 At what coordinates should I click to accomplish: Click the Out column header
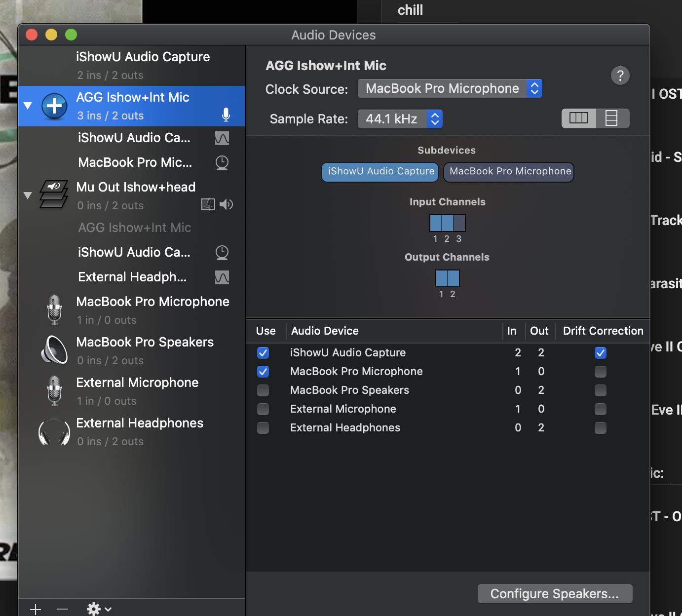click(x=539, y=331)
